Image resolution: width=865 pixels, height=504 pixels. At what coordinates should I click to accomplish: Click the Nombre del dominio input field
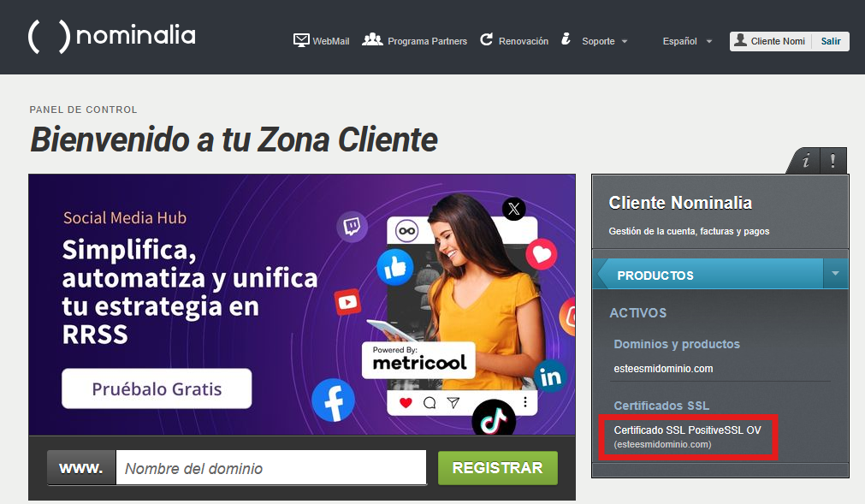(x=271, y=467)
